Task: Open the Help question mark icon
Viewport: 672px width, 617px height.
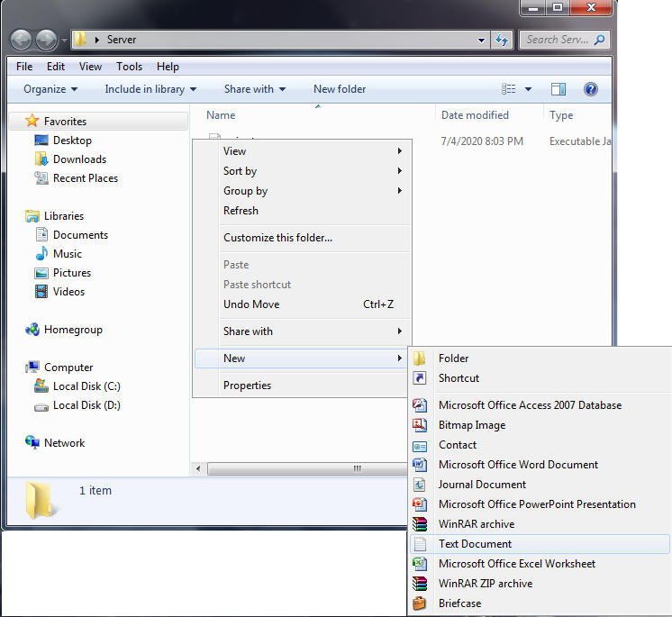Action: click(x=591, y=89)
